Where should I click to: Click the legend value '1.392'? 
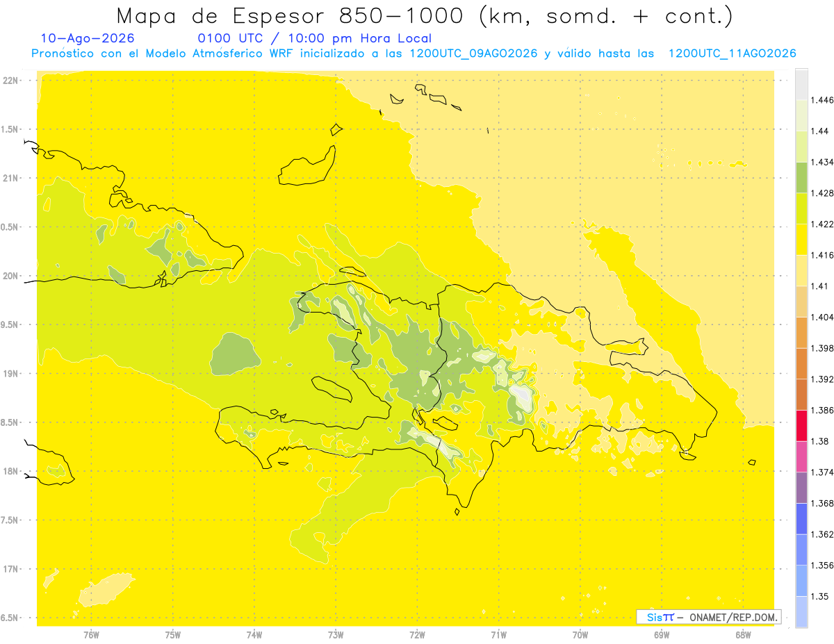point(822,379)
